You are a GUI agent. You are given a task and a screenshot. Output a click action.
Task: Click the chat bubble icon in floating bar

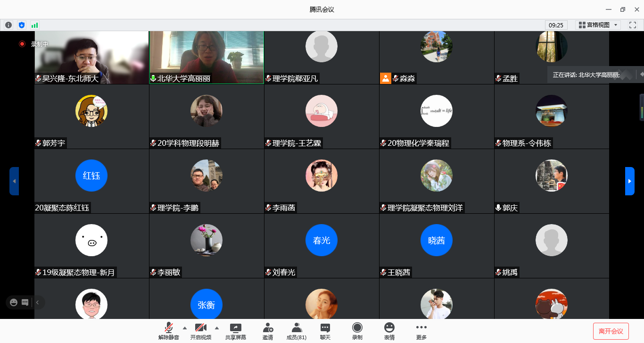point(25,302)
